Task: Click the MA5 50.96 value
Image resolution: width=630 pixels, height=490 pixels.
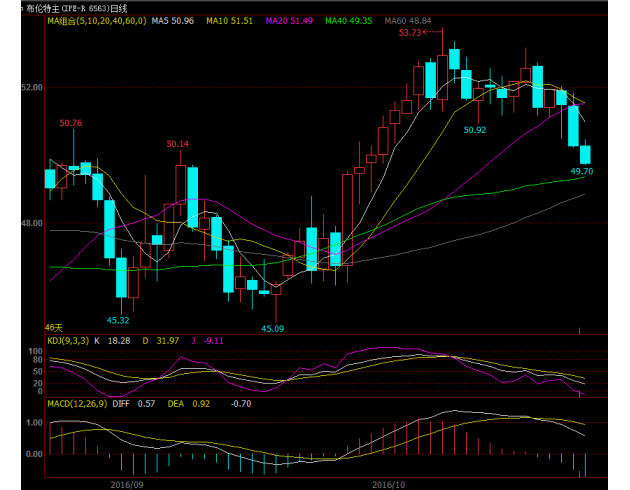Action: (172, 21)
